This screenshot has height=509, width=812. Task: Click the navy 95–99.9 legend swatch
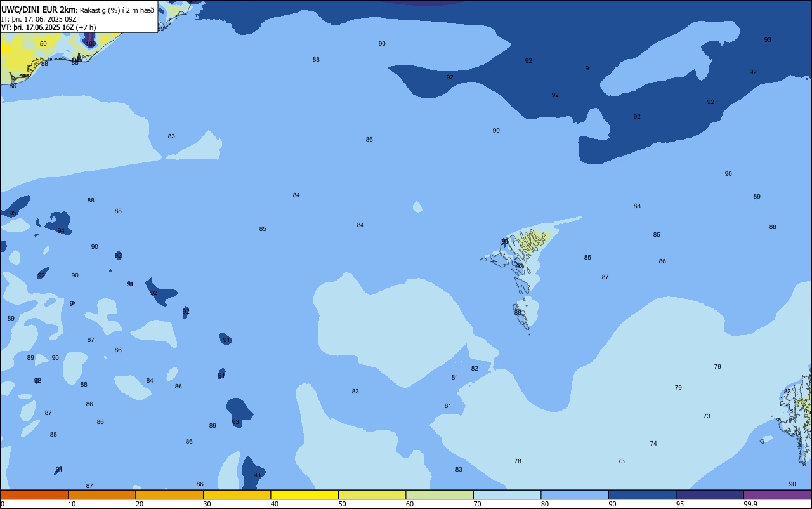pyautogui.click(x=710, y=494)
